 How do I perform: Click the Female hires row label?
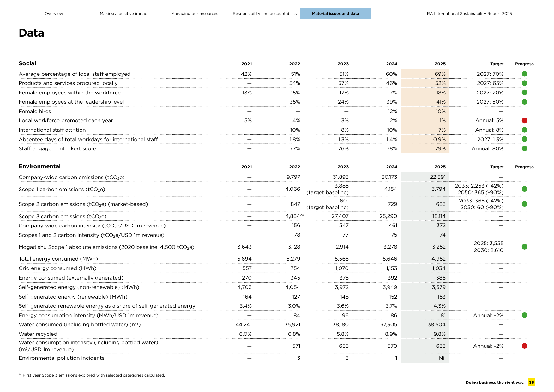pyautogui.click(x=35, y=111)
